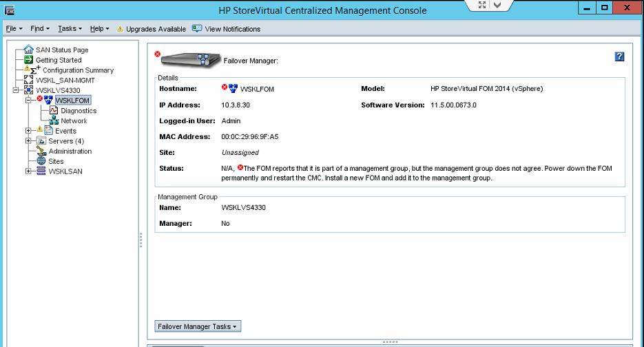Click the WSKLFOM failover manager tree icon
Image resolution: width=644 pixels, height=347 pixels.
point(48,101)
